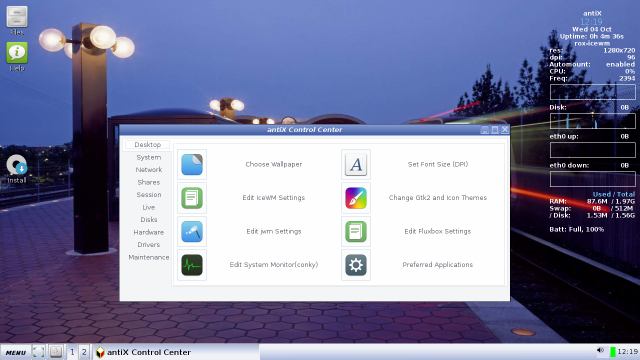Click the show desktop icon in the taskbar
640x360 pixels.
coord(38,352)
